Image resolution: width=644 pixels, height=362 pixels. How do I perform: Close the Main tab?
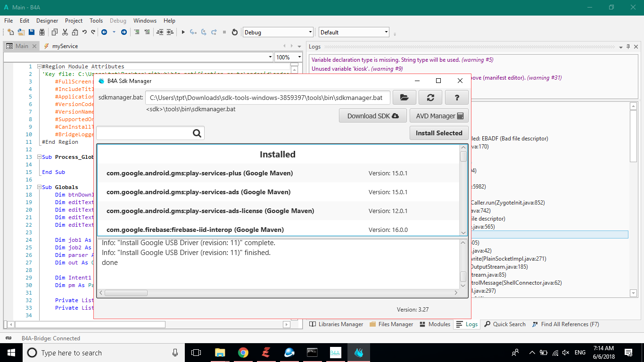click(34, 46)
